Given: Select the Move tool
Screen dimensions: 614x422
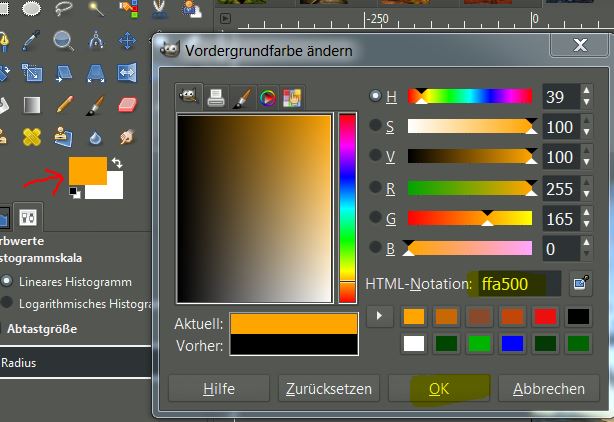Looking at the screenshot, I should coord(127,40).
